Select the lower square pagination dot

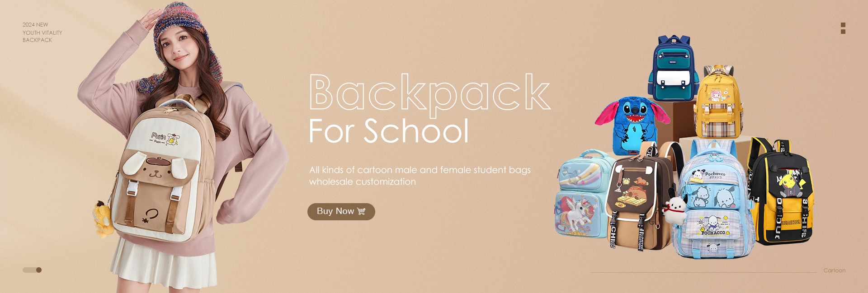[x=843, y=32]
